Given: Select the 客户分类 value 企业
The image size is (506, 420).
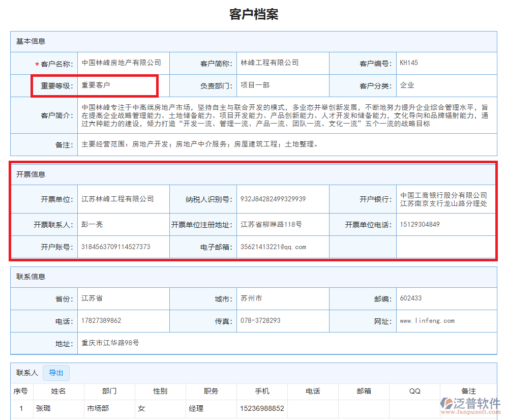Looking at the screenshot, I should pos(407,85).
